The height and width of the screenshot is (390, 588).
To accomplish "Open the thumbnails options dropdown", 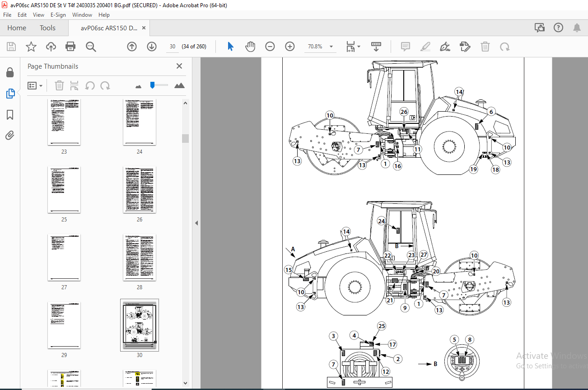I will point(35,85).
